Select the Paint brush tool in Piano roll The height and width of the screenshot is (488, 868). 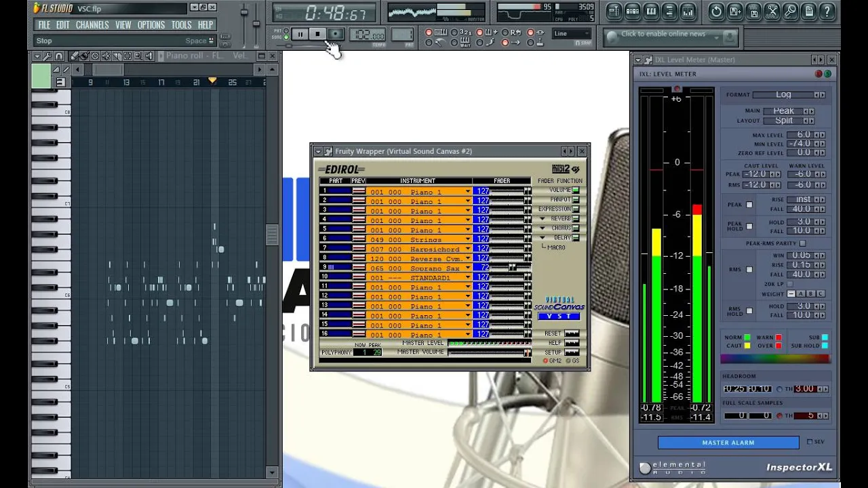[85, 56]
